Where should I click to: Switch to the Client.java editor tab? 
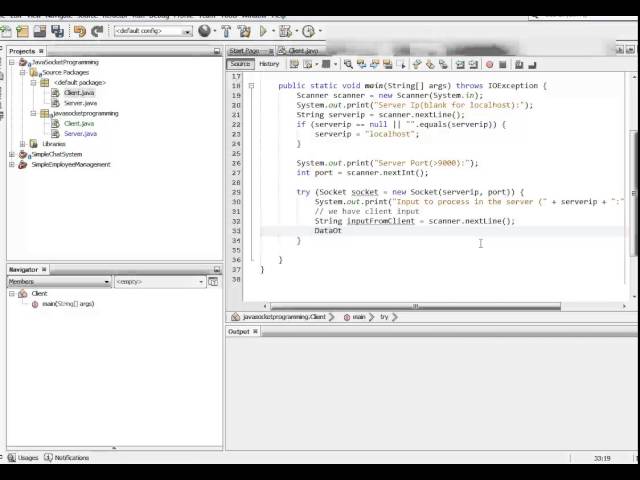coord(303,51)
